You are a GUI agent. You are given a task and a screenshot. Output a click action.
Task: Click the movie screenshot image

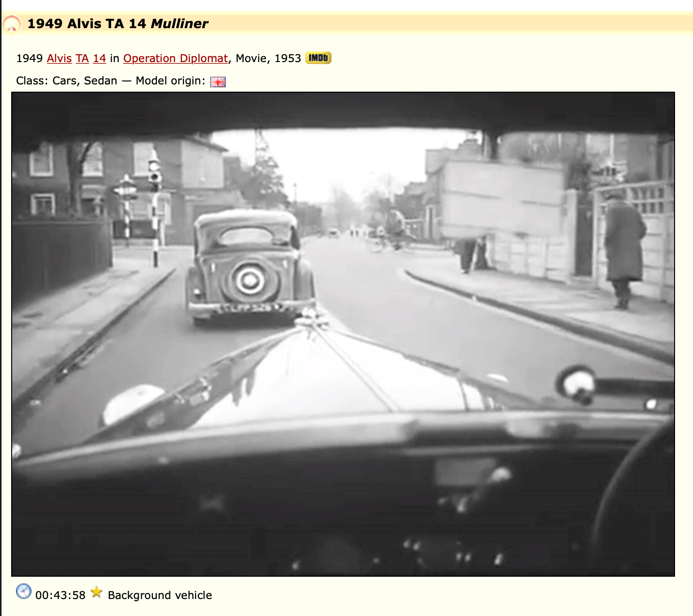click(343, 334)
